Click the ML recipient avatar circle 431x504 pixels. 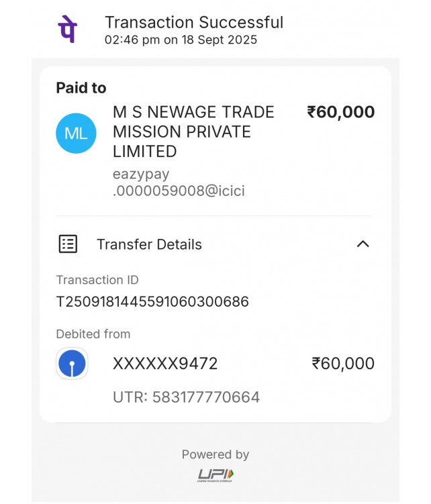coord(76,133)
